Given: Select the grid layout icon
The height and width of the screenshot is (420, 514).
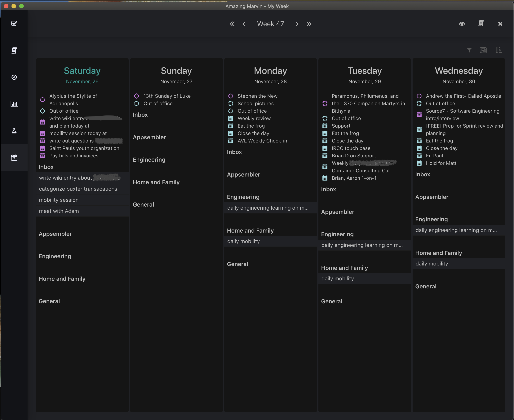Looking at the screenshot, I should [x=484, y=50].
